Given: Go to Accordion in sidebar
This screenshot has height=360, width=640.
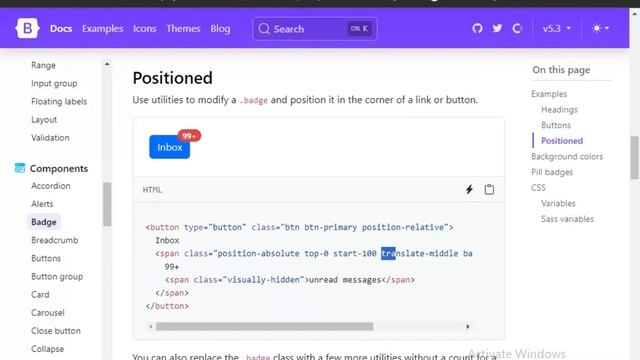Looking at the screenshot, I should click(x=51, y=186).
